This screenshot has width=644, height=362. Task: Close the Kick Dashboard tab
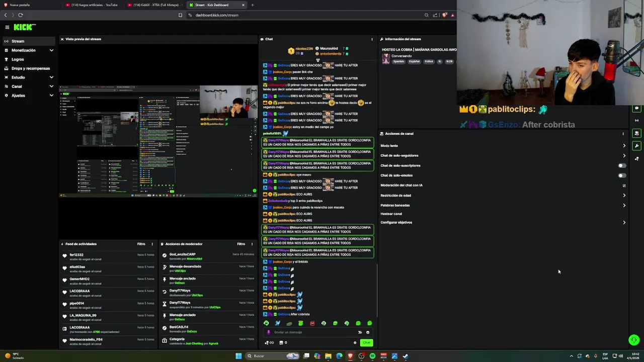(243, 5)
